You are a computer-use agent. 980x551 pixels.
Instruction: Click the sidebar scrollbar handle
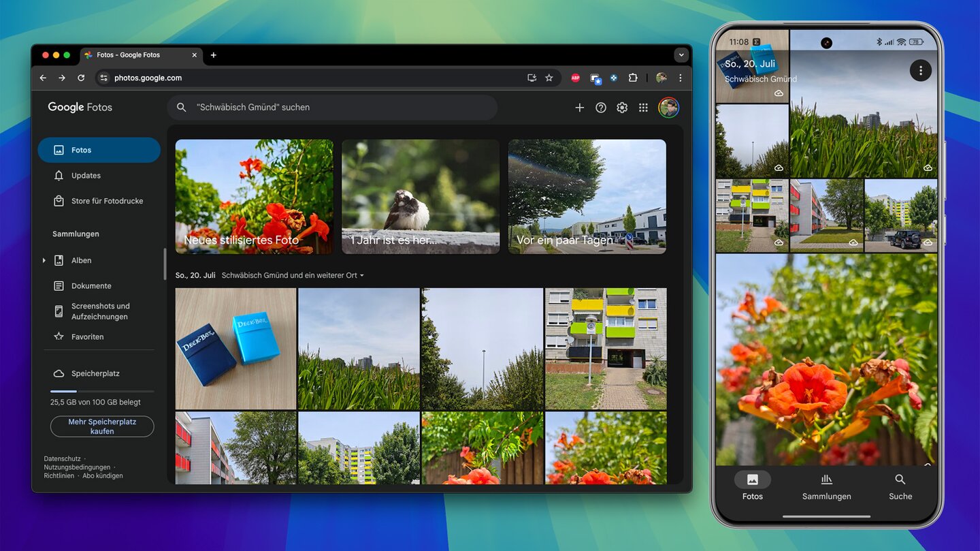coord(165,264)
